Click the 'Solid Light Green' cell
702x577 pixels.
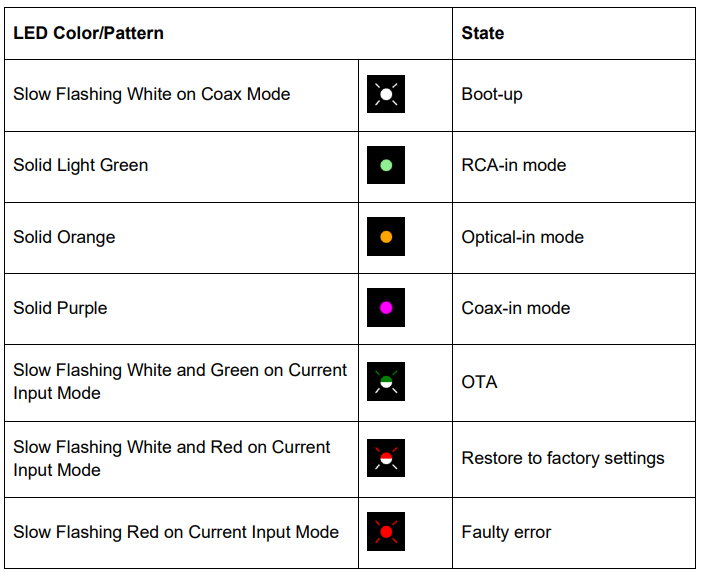click(81, 165)
